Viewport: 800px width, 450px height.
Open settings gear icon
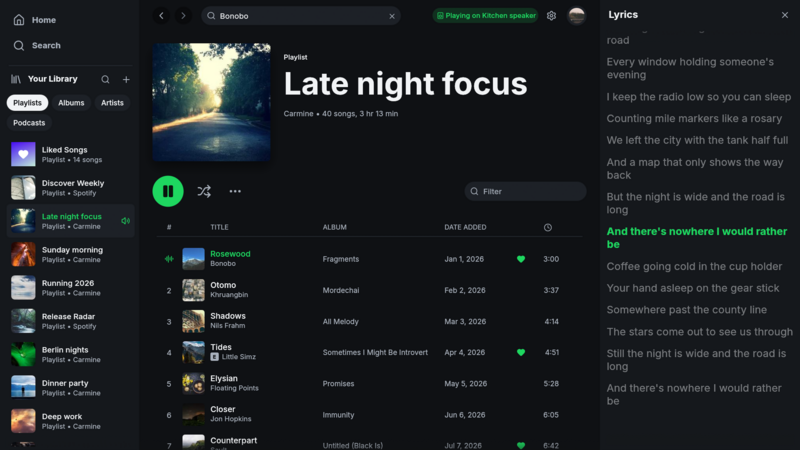point(552,16)
